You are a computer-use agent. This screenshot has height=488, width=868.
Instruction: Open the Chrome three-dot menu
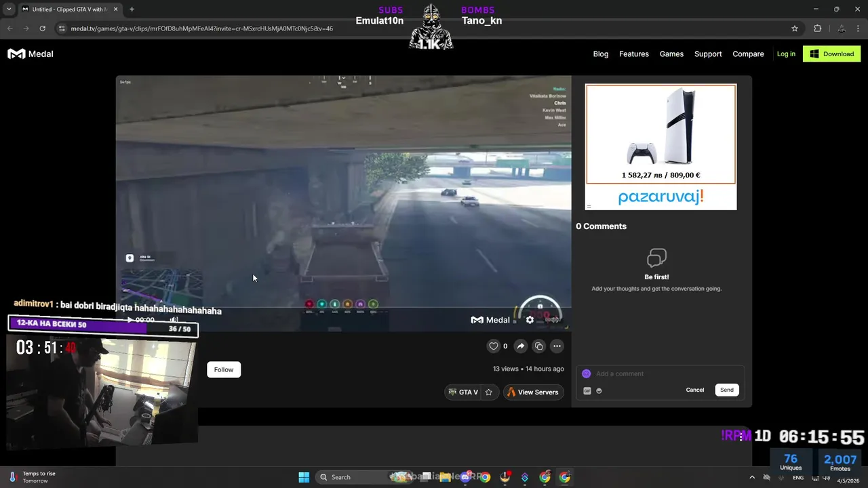coord(859,28)
